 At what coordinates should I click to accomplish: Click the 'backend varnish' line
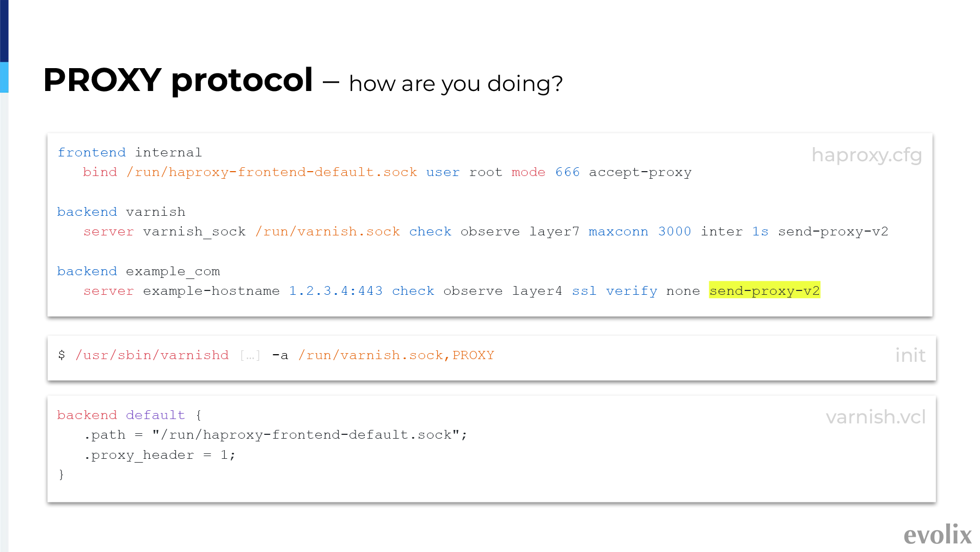click(x=121, y=212)
